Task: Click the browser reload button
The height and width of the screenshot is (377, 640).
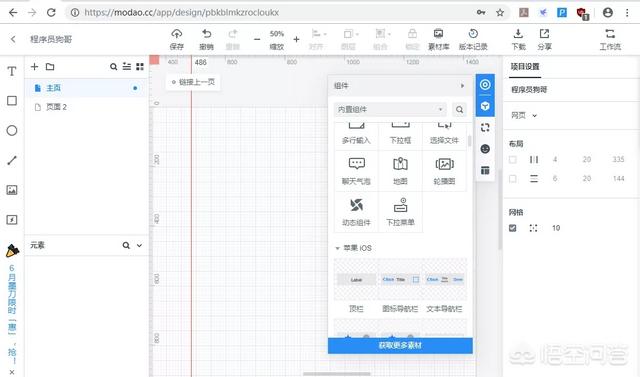Action: pyautogui.click(x=51, y=13)
